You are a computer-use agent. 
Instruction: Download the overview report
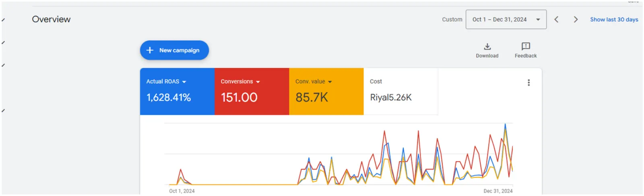coord(487,50)
